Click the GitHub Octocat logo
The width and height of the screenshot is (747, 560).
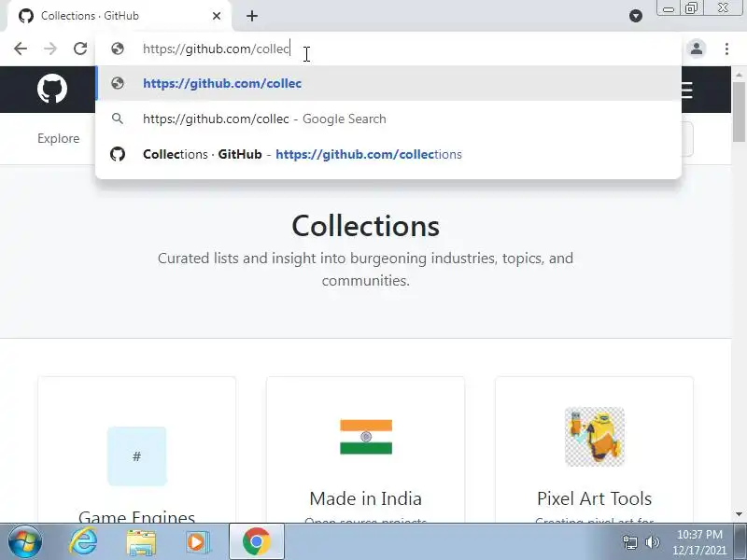52,89
